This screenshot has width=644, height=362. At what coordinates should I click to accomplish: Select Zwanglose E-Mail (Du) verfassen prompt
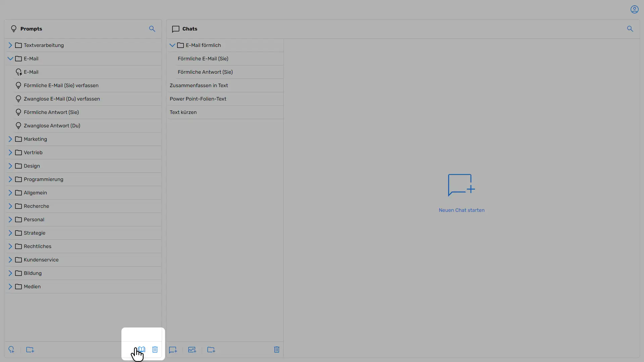coord(61,99)
